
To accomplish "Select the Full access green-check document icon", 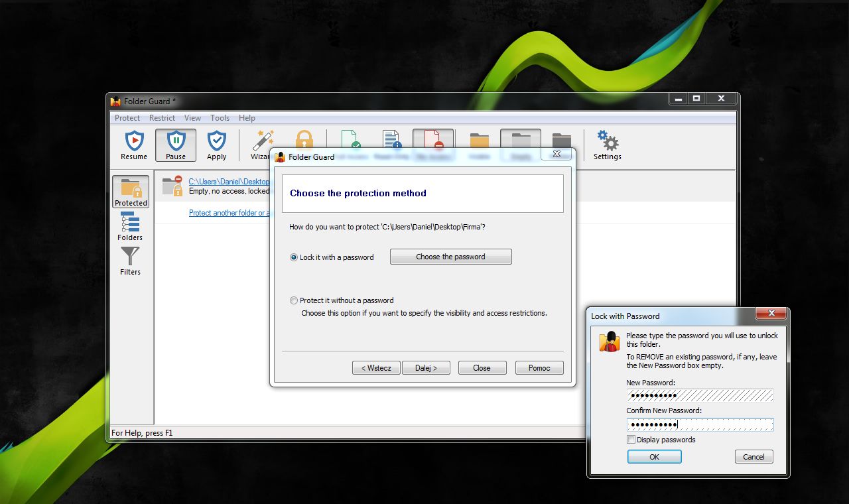I will point(350,139).
